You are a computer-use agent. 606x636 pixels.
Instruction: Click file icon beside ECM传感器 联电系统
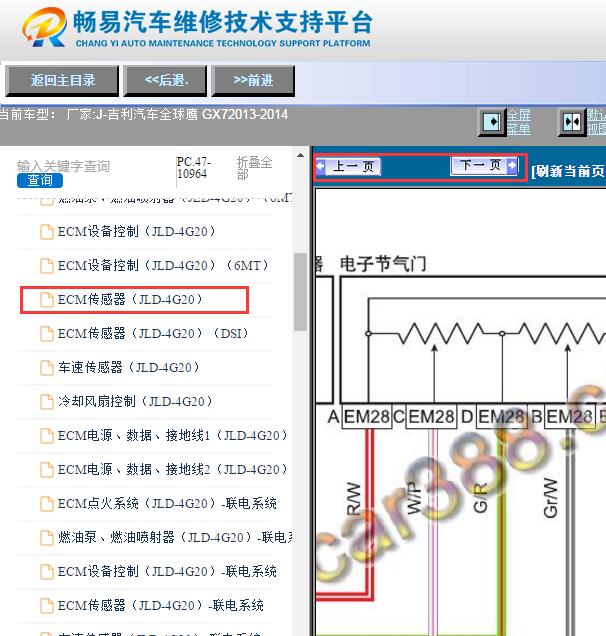pos(47,606)
